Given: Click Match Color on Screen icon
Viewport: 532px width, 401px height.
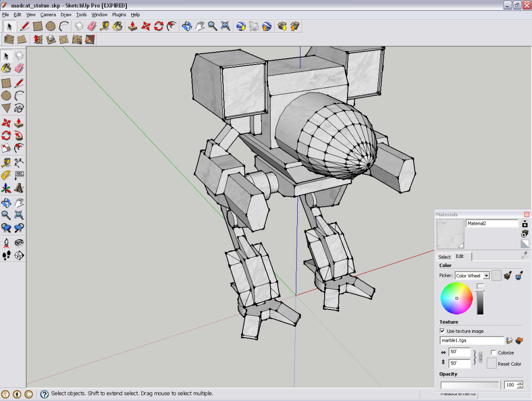Looking at the screenshot, I should 519,275.
